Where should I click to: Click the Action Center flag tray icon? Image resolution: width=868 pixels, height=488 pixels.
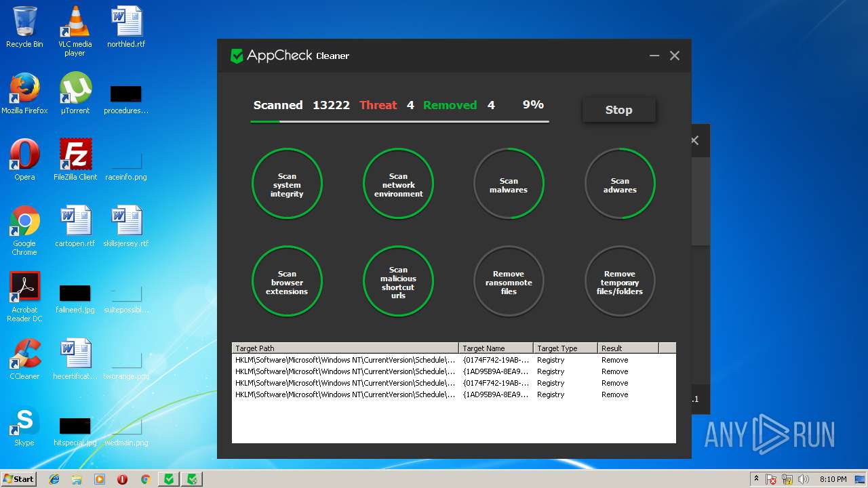coord(771,479)
